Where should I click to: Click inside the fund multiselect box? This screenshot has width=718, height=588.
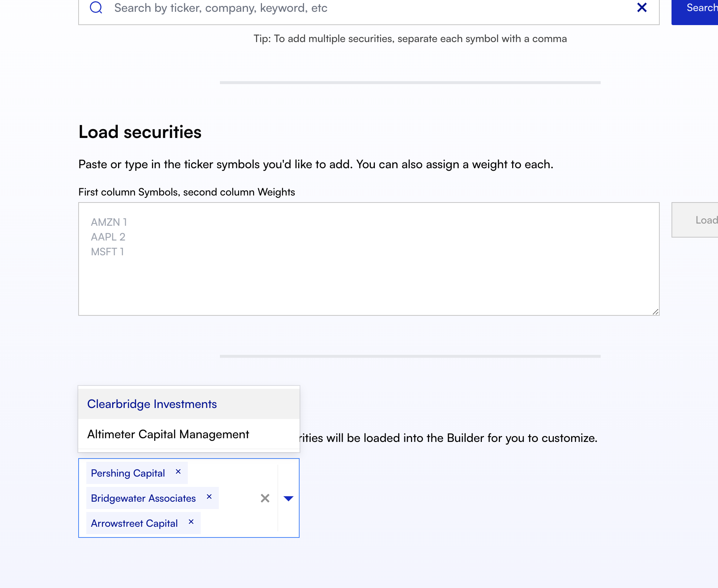236,524
